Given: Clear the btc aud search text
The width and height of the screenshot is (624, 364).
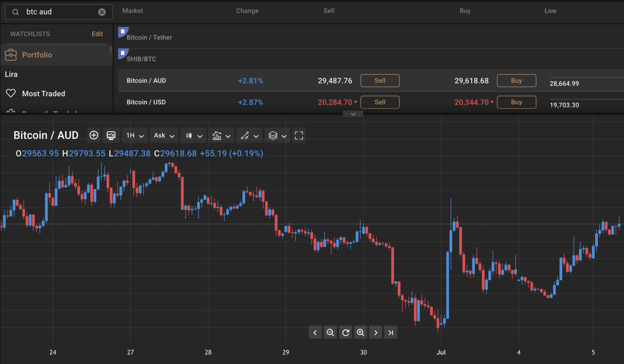Looking at the screenshot, I should click(102, 12).
